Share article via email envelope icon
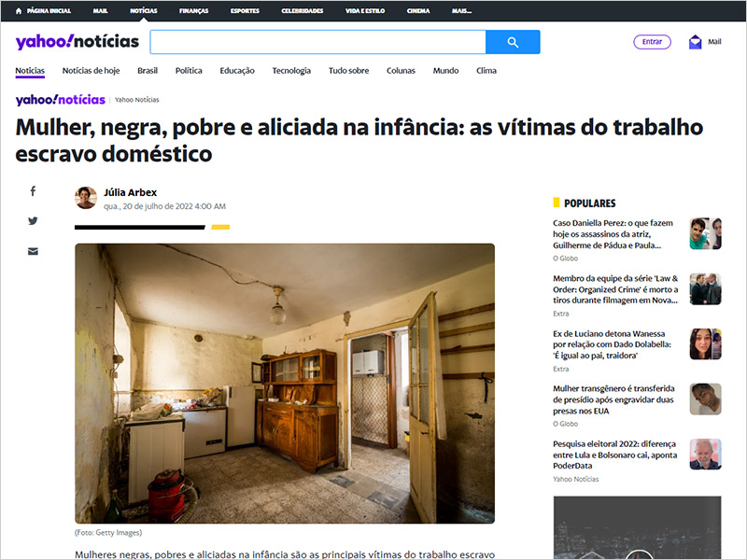Viewport: 747px width, 560px height. tap(33, 251)
